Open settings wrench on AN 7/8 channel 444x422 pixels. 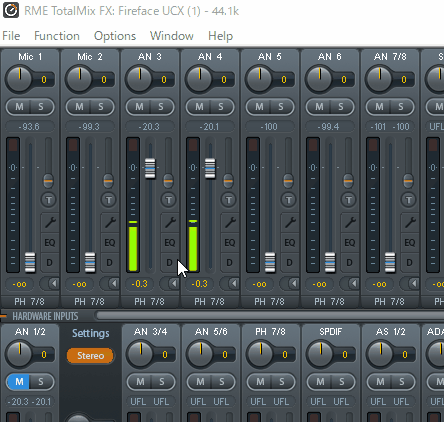click(x=410, y=222)
